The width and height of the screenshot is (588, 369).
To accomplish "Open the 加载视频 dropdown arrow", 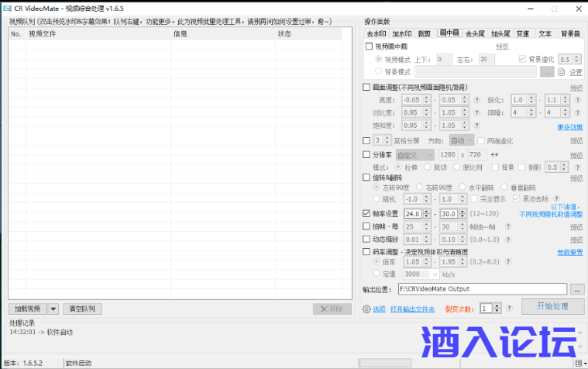I will [53, 309].
